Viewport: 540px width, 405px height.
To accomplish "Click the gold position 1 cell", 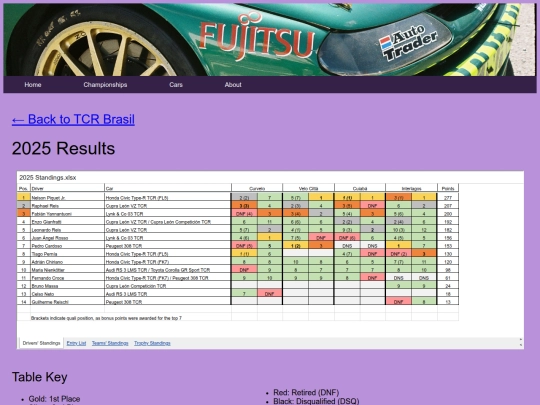I will click(x=23, y=198).
